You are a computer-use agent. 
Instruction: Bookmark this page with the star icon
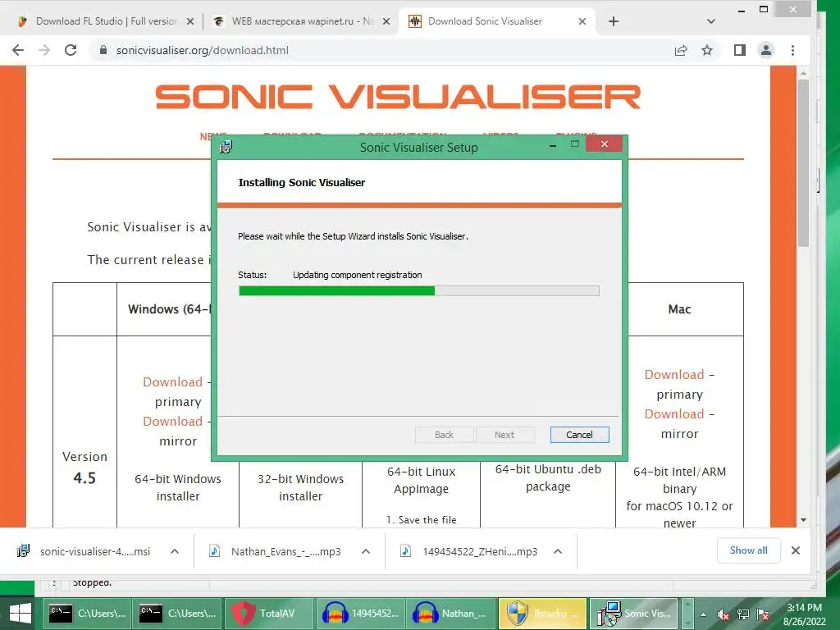(x=707, y=50)
